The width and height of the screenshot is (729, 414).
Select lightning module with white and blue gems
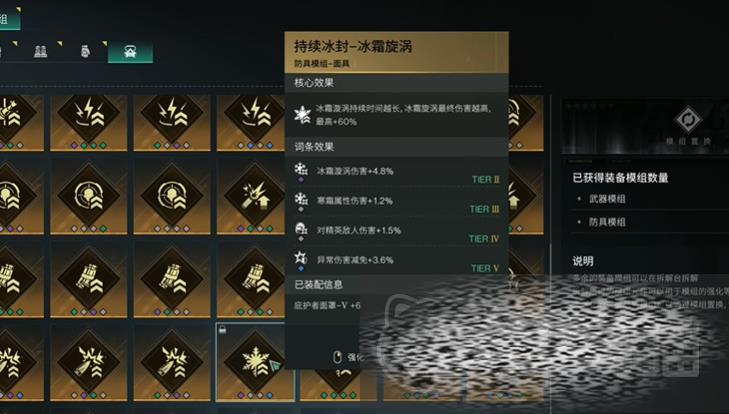click(251, 122)
